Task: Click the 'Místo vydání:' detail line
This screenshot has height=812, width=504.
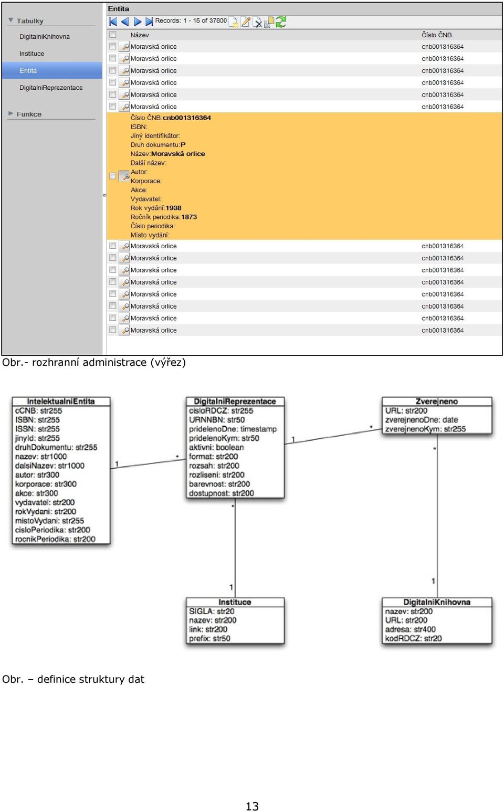Action: coord(150,235)
